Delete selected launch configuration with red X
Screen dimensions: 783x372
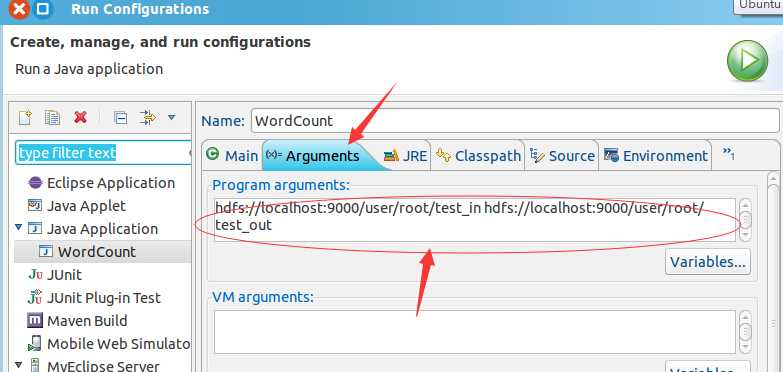coord(80,118)
